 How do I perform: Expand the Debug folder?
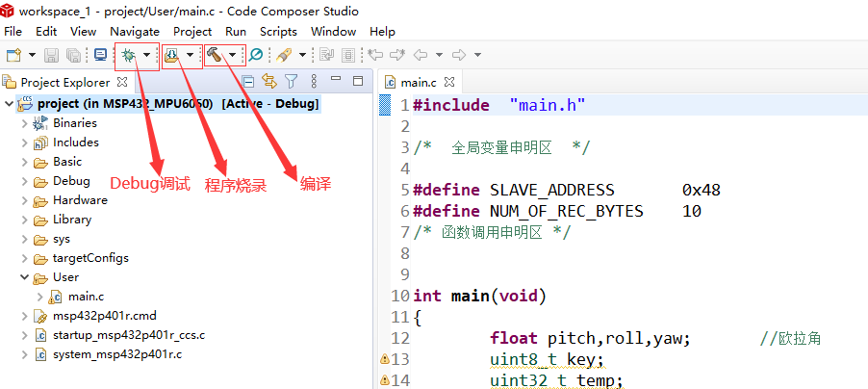[24, 181]
